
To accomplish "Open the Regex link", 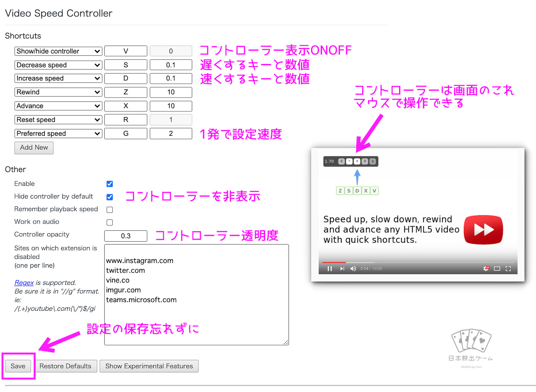I will pos(24,282).
